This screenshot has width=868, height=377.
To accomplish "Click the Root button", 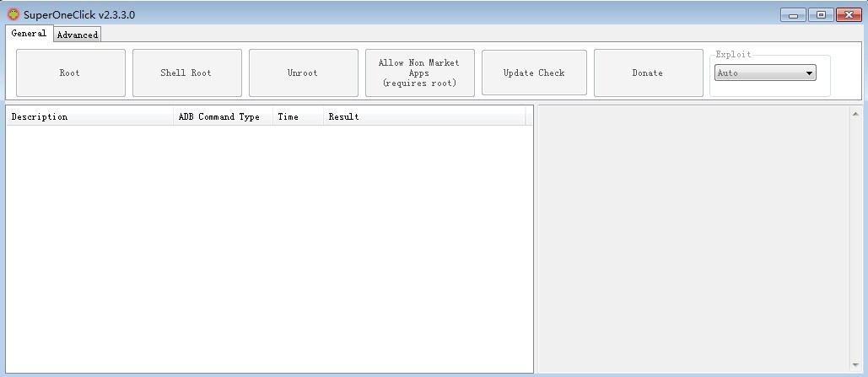I will click(x=70, y=73).
